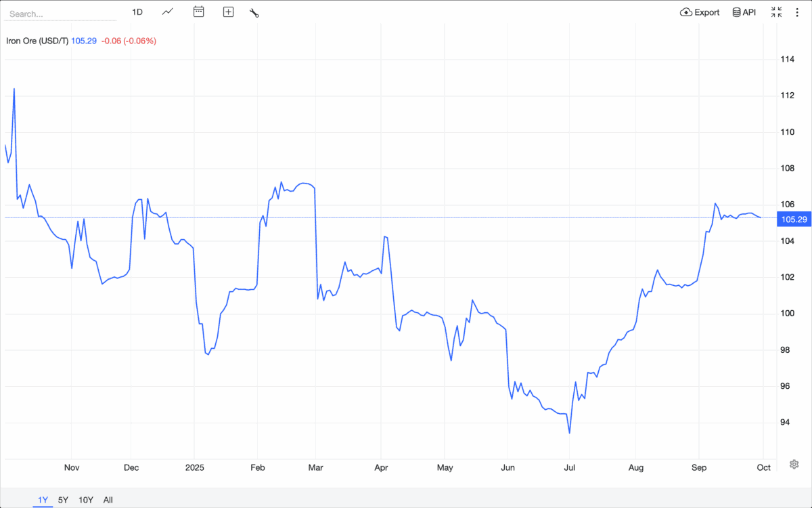This screenshot has width=812, height=508.
Task: Open the 1D interval dropdown
Action: (137, 12)
